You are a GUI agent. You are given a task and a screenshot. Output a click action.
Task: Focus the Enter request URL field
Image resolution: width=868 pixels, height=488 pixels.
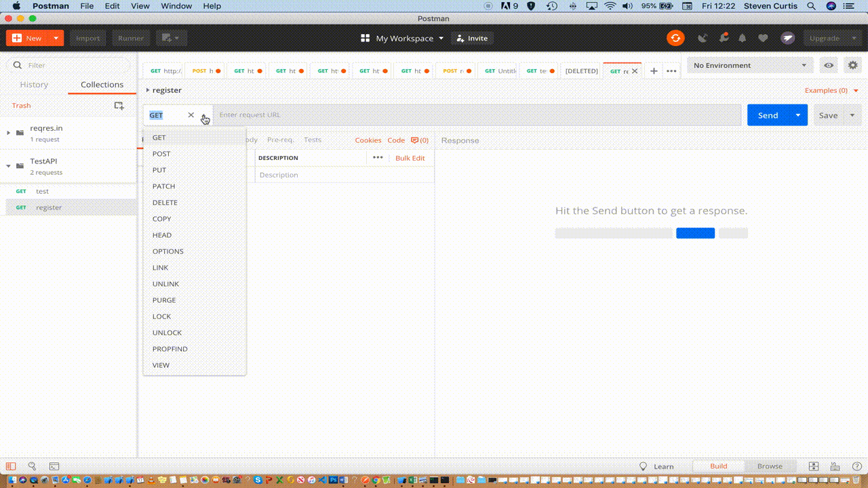(x=477, y=115)
